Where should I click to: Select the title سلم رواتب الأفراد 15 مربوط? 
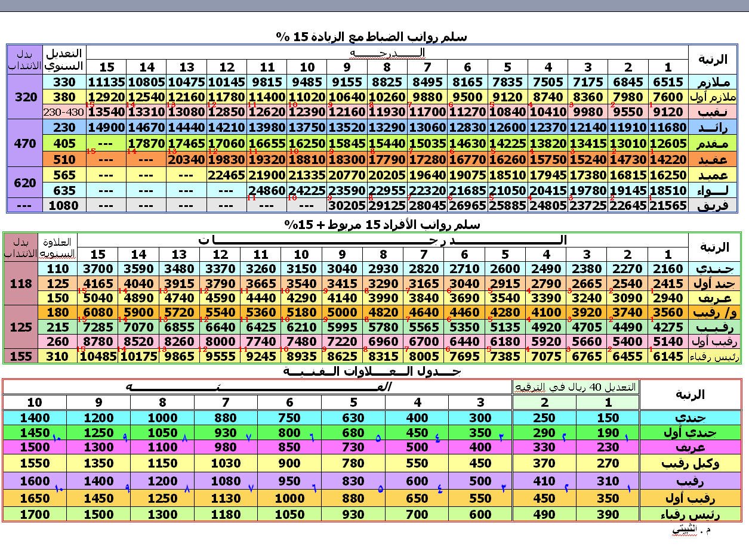[x=382, y=225]
